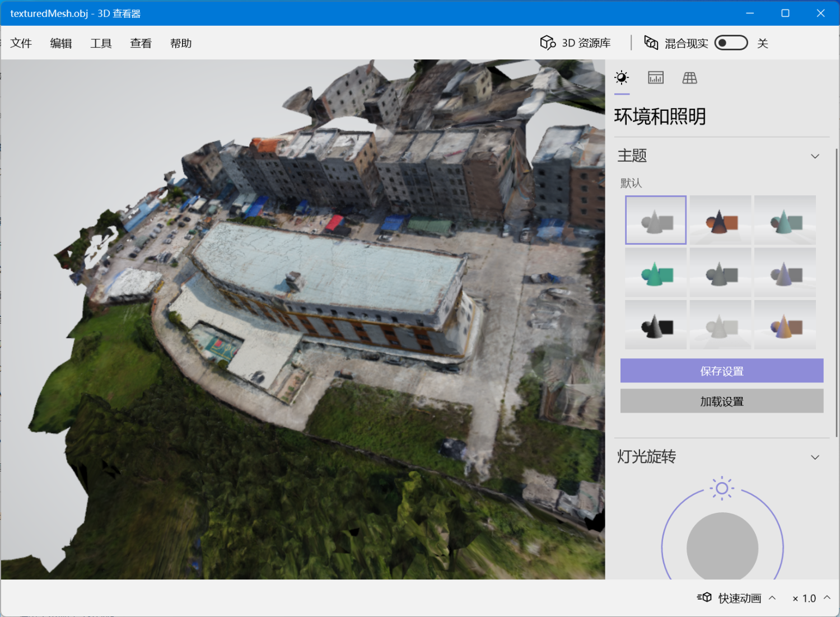Click the 快速动画 label
Screen dimensions: 840x617
coord(740,598)
